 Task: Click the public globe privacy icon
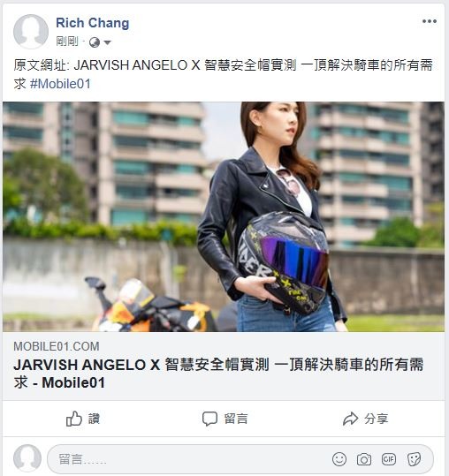[x=95, y=42]
